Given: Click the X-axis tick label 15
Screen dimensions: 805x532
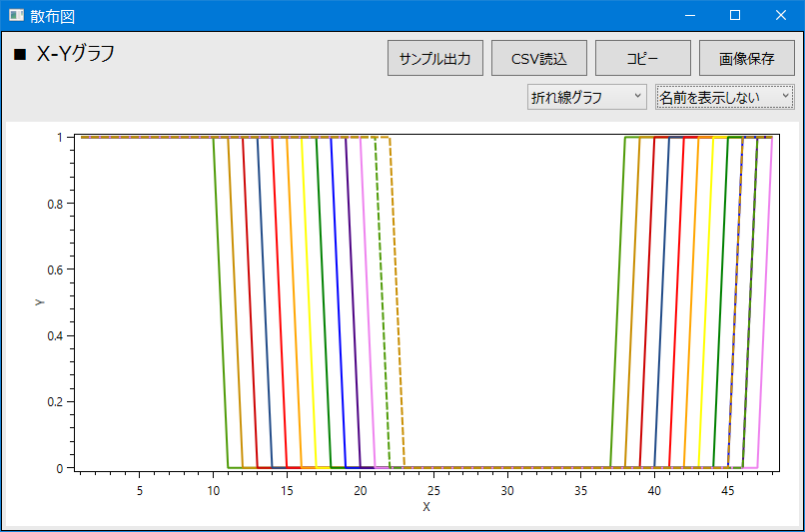Looking at the screenshot, I should [287, 491].
